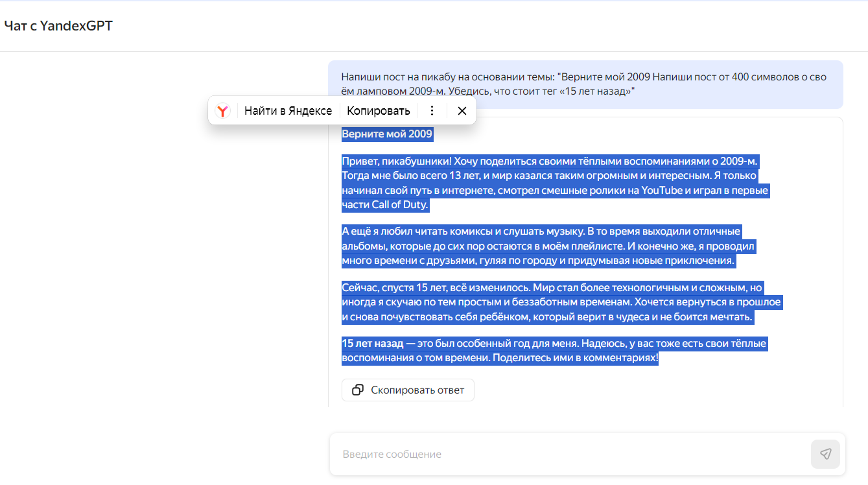Click the send message arrow button

point(825,454)
